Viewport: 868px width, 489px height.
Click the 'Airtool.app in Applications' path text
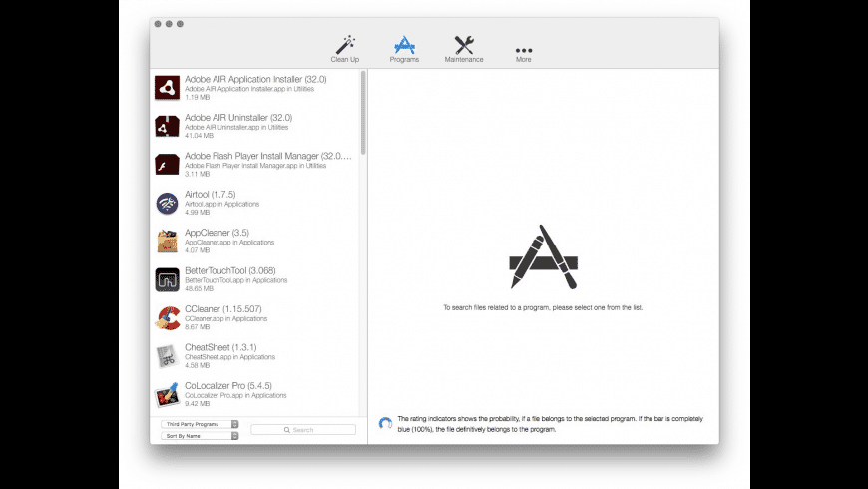[221, 204]
